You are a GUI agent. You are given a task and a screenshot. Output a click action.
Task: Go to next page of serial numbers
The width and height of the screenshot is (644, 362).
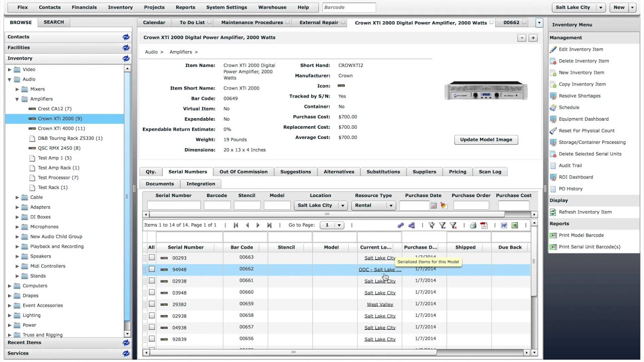(258, 225)
